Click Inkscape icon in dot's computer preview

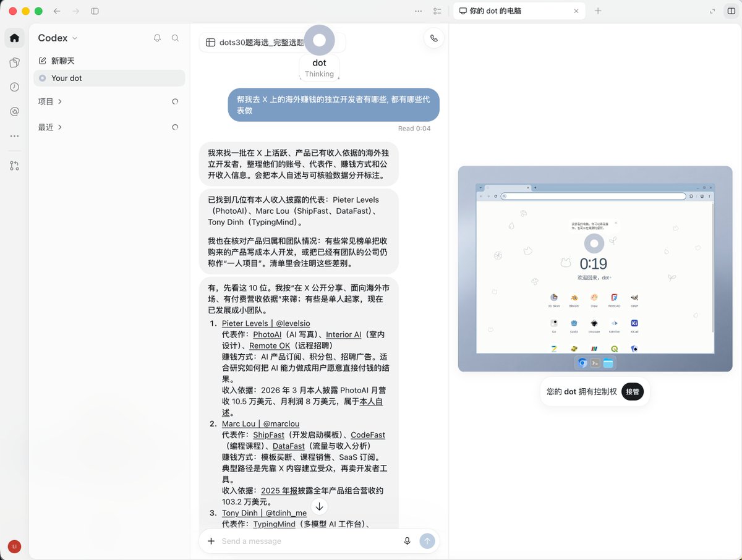point(594,323)
